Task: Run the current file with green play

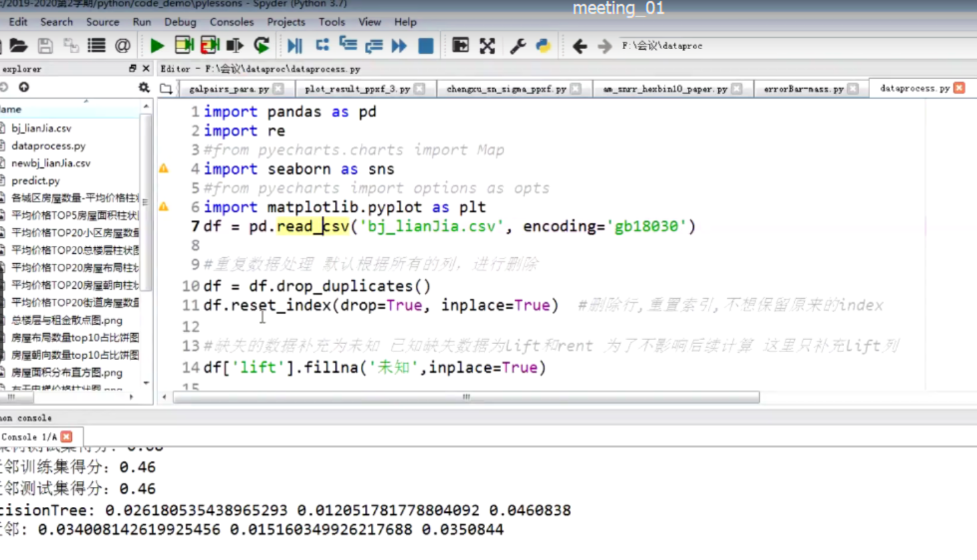Action: click(157, 46)
